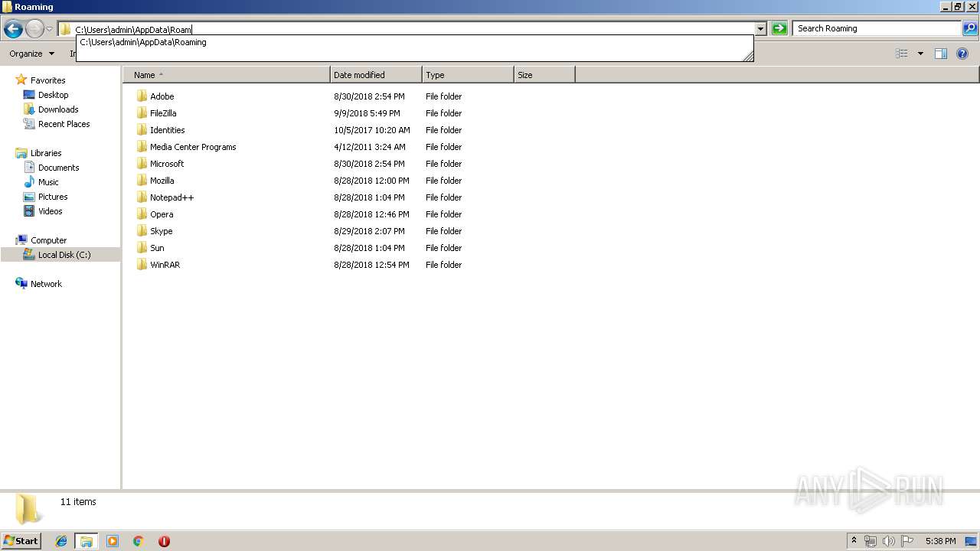Screen dimensions: 980x551
Task: Launch Windows Media Player from taskbar
Action: (x=113, y=541)
